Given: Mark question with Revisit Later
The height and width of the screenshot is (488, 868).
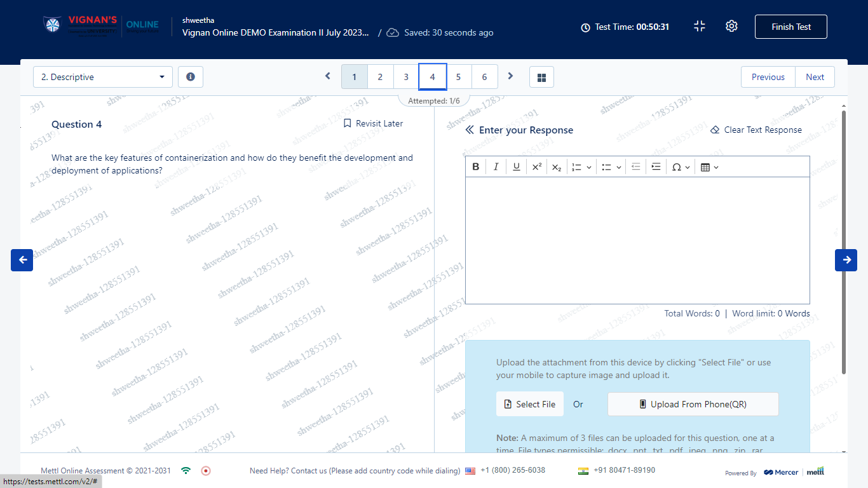Looking at the screenshot, I should (x=373, y=123).
